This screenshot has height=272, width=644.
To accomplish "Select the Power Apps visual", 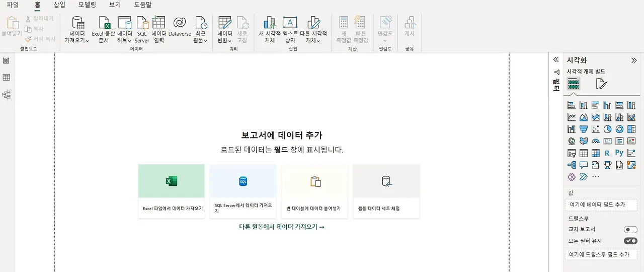I will [572, 177].
